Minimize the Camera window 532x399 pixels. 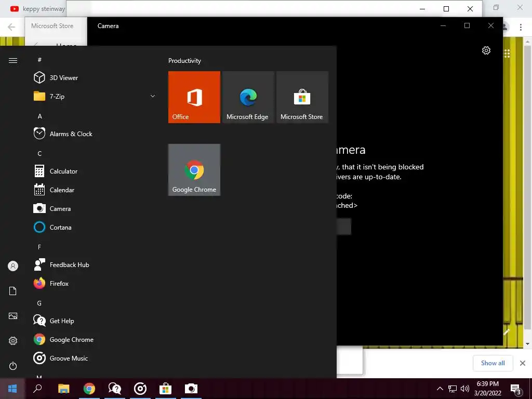[x=443, y=26]
